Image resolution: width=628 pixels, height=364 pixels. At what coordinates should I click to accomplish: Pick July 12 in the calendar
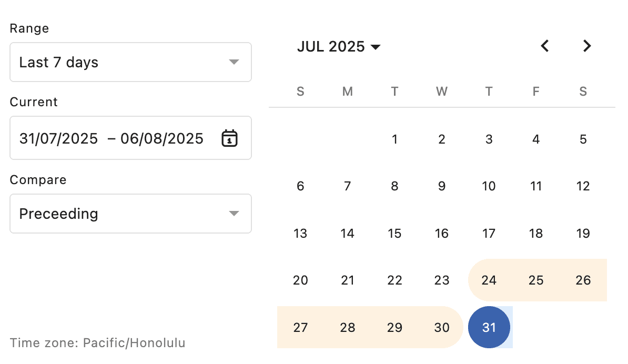[583, 186]
